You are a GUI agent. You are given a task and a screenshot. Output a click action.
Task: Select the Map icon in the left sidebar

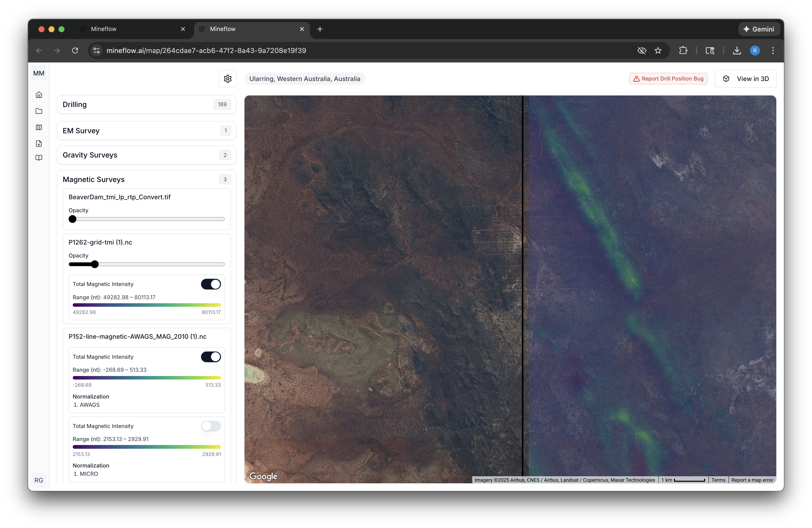click(x=39, y=127)
